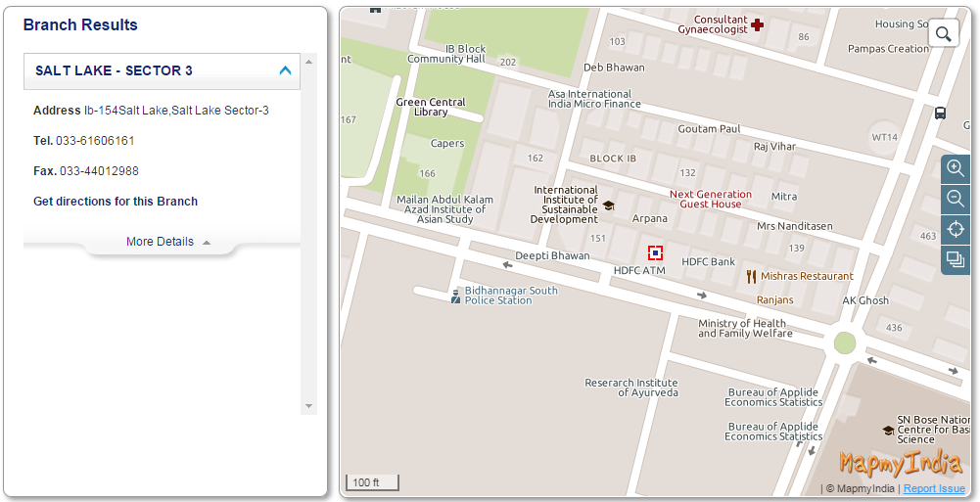Click the Ministry of Health and Family Welfare label
The height and width of the screenshot is (502, 980).
[745, 329]
